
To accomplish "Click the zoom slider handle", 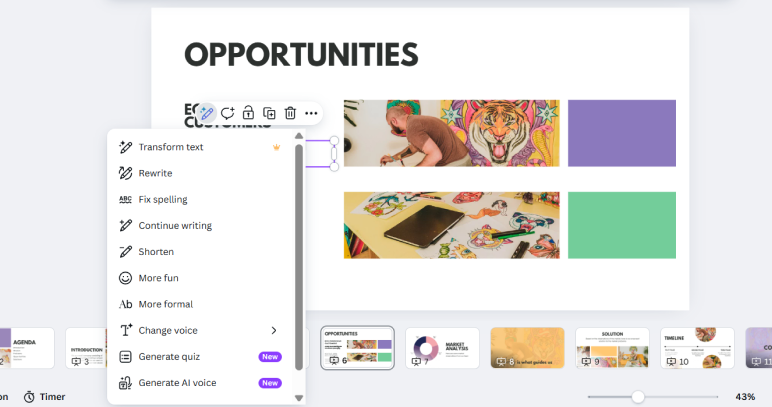I will (638, 397).
